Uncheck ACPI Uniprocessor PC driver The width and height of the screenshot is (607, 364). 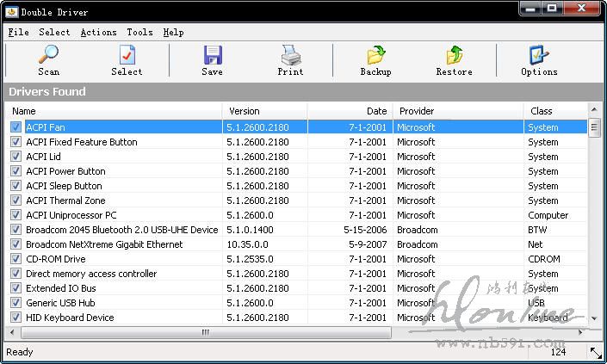pyautogui.click(x=15, y=214)
